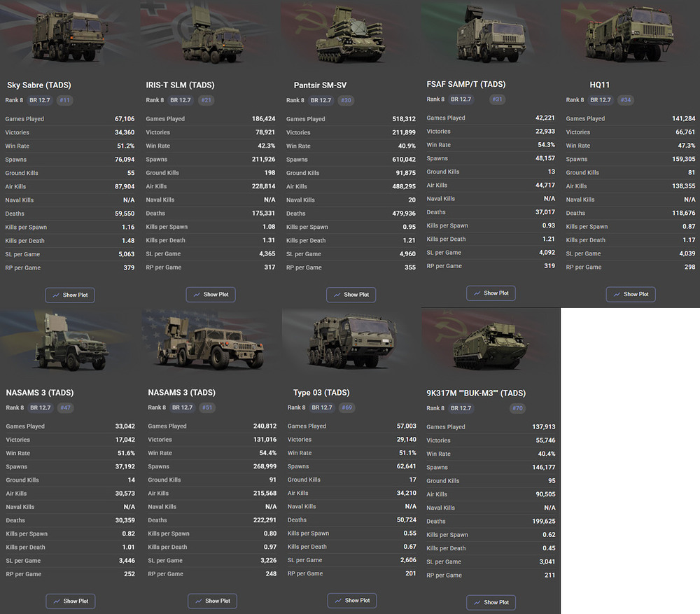Select the BUK-M3 tracked vehicle image
Viewport: 700px width, 614px height.
pyautogui.click(x=491, y=346)
